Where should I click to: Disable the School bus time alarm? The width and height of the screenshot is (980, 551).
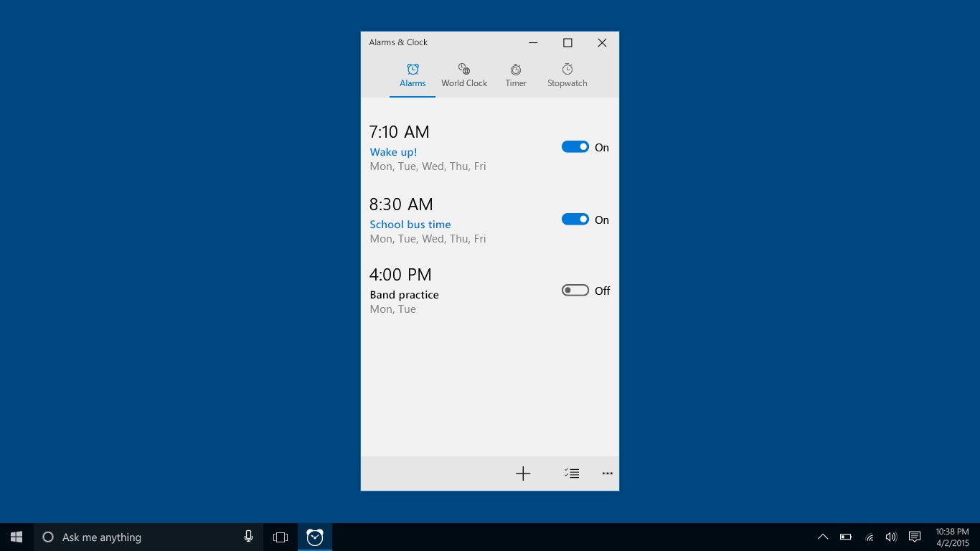click(x=575, y=219)
